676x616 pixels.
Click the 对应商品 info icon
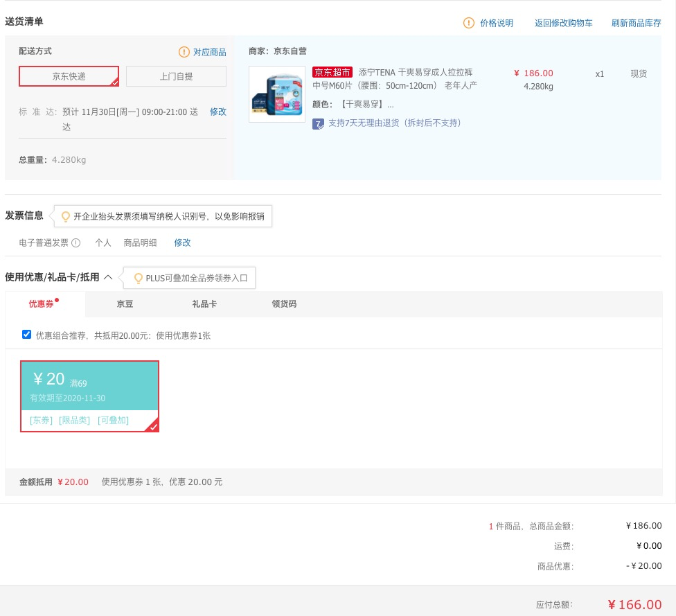pyautogui.click(x=184, y=52)
